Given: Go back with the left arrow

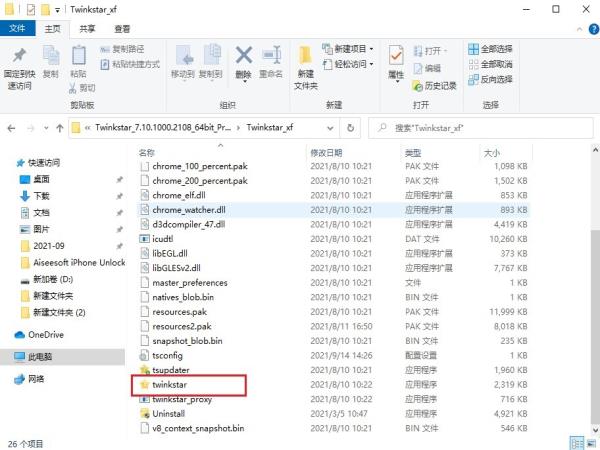Looking at the screenshot, I should tap(11, 128).
